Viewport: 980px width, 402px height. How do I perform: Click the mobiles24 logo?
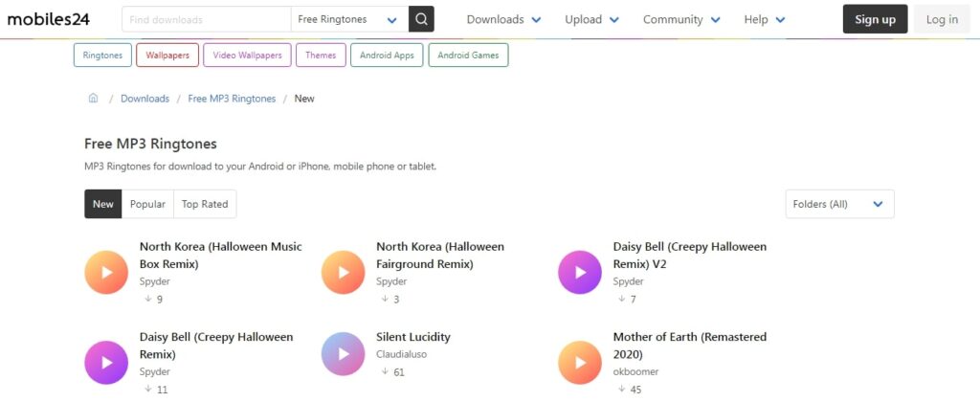click(55, 19)
